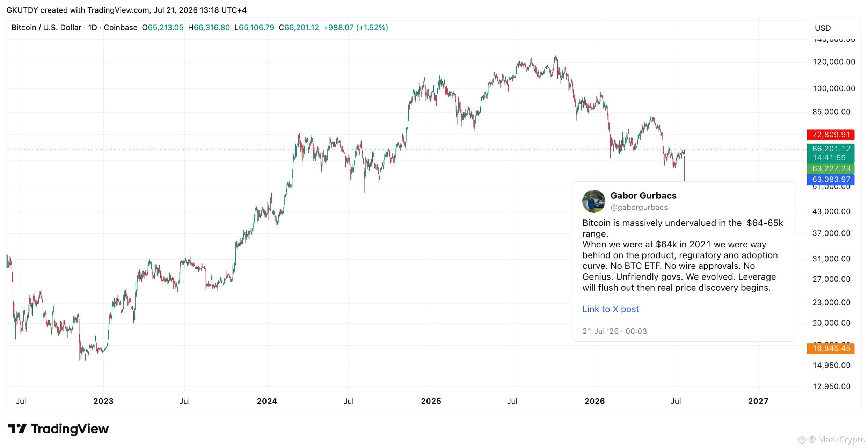Viewport: 868px width, 448px height.
Task: Click the 2024 year label on time axis
Action: tap(267, 401)
